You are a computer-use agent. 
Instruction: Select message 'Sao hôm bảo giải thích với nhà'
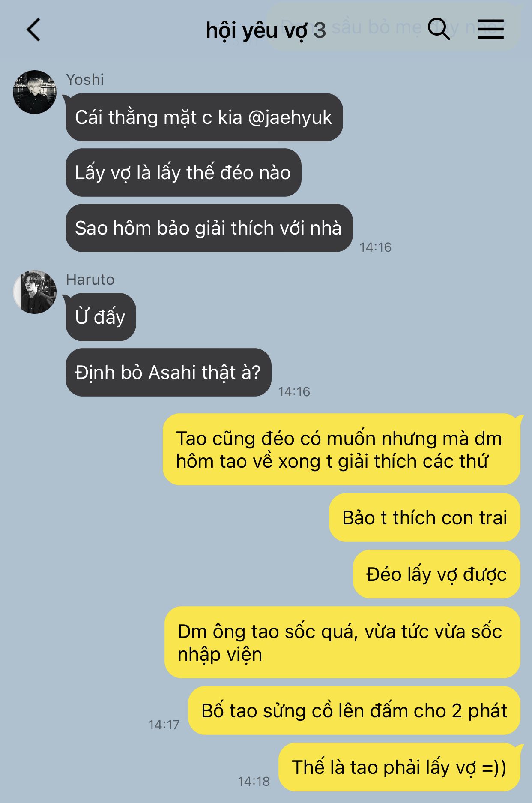point(209,228)
